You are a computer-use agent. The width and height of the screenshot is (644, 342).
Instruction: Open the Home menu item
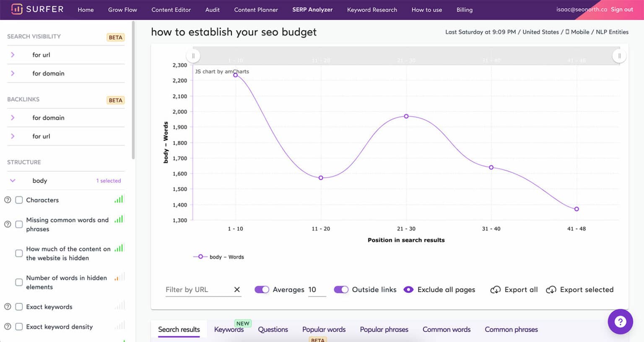86,10
